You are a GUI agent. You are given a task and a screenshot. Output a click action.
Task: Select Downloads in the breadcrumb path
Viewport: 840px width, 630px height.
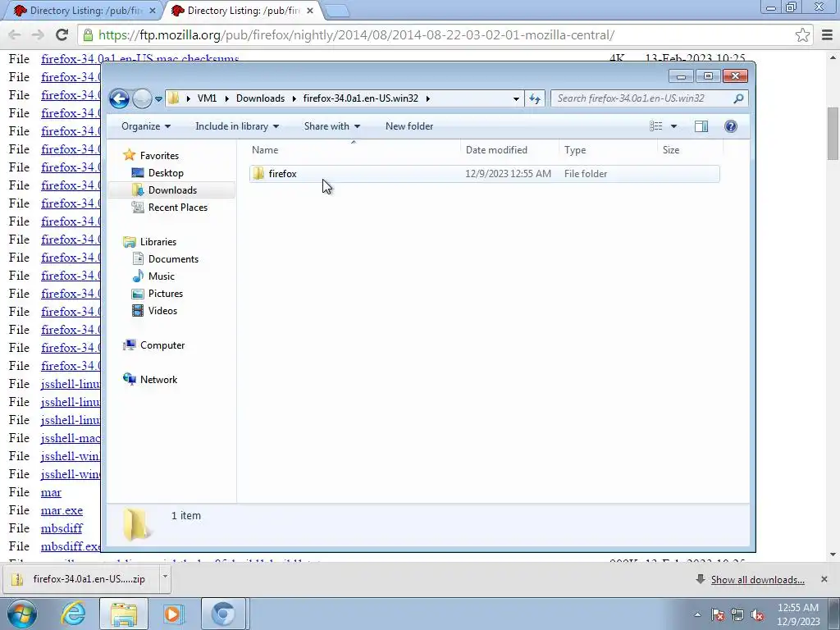(x=260, y=98)
